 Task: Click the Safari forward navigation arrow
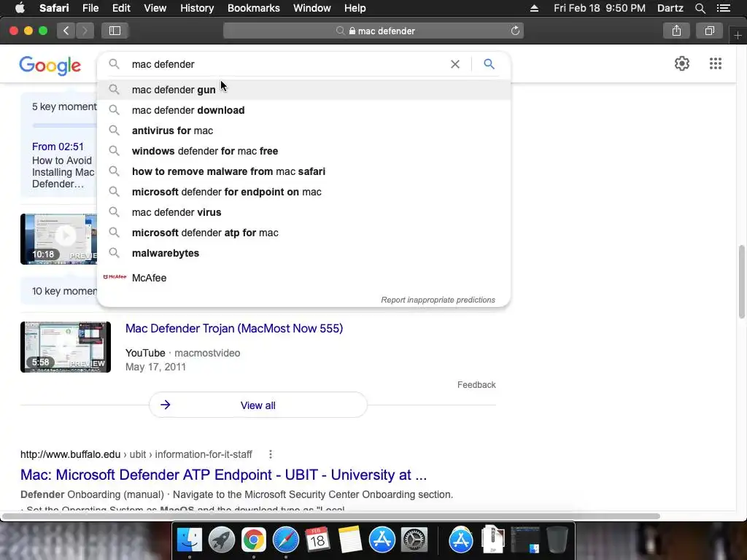[85, 31]
